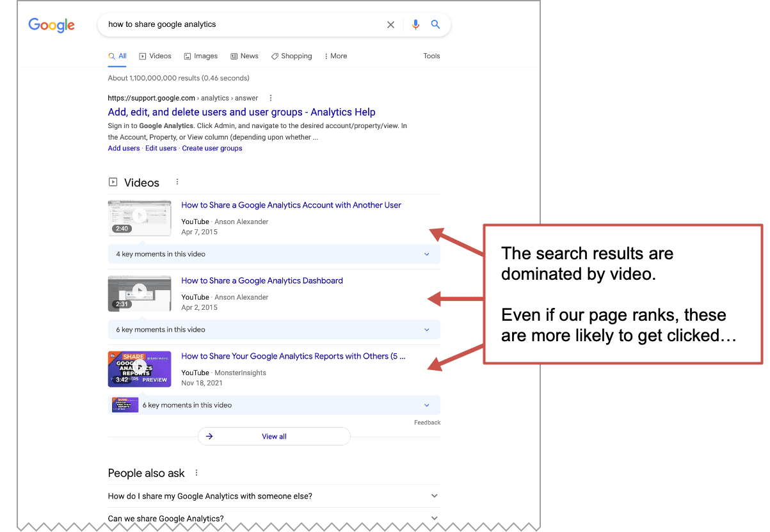The width and height of the screenshot is (770, 532).
Task: Switch to the Shopping tab
Action: 291,56
